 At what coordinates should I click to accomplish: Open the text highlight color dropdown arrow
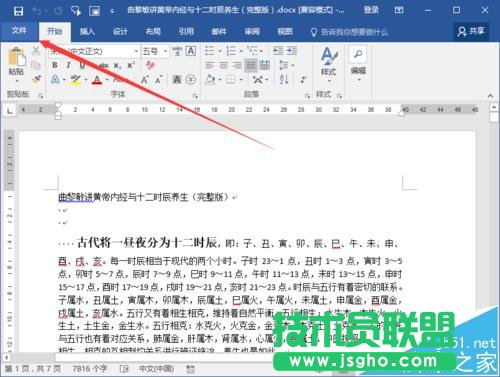point(86,80)
